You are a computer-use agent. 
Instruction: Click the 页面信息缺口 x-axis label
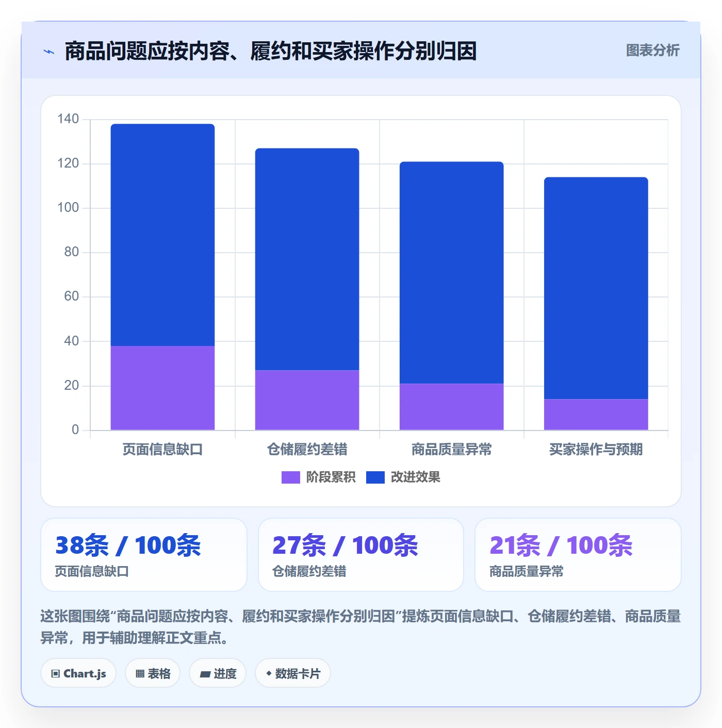(162, 450)
